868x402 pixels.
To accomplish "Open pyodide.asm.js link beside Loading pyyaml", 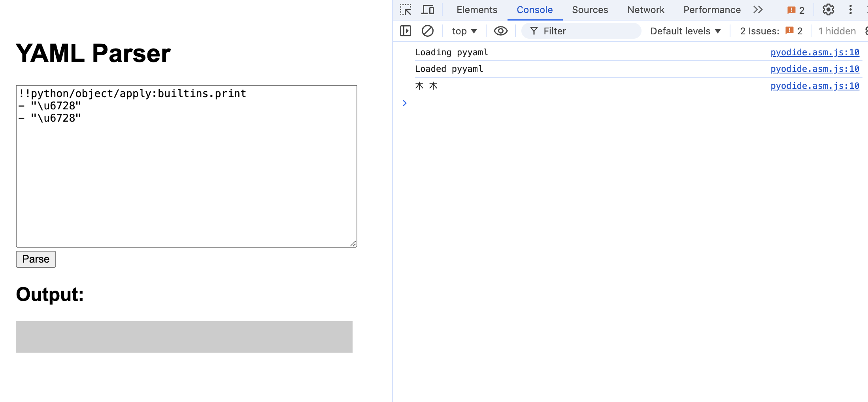I will tap(815, 52).
